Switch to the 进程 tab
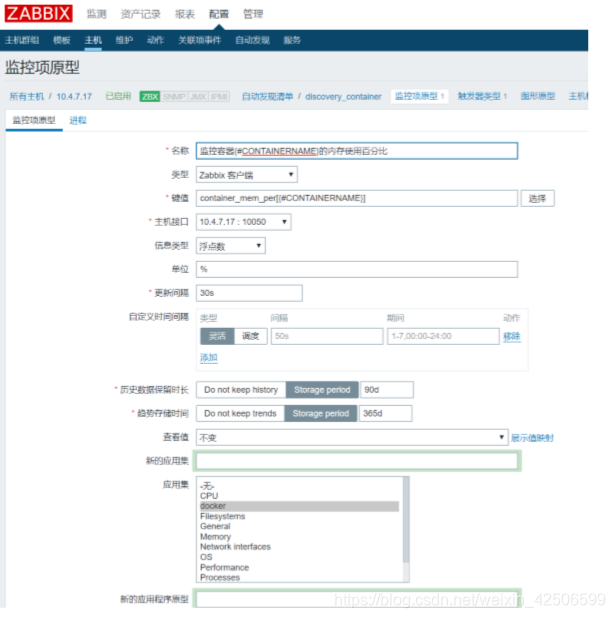Screen dimensions: 615x618 pos(78,120)
